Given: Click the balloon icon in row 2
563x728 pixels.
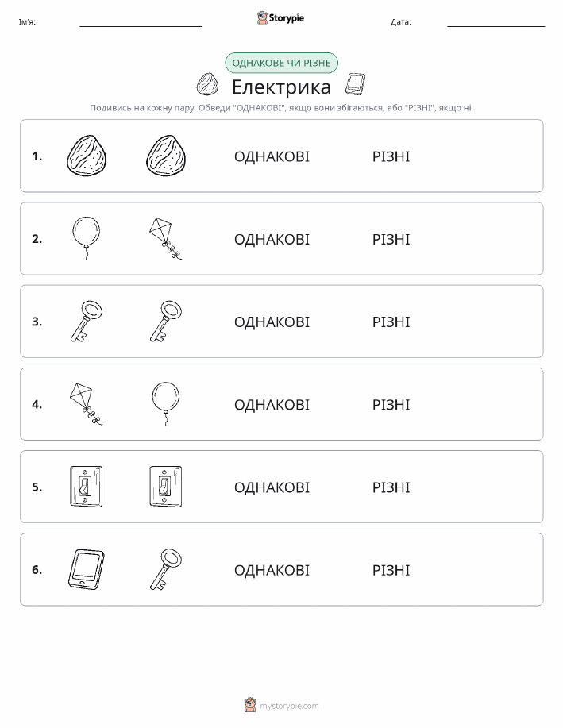Looking at the screenshot, I should 87,238.
